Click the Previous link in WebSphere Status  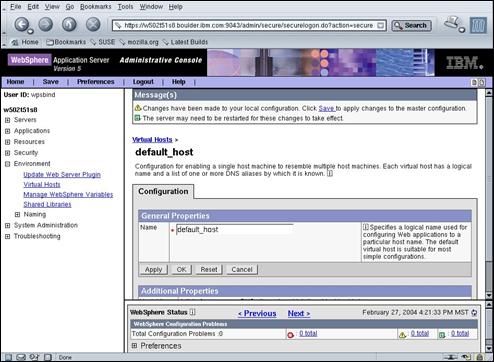[x=257, y=314]
